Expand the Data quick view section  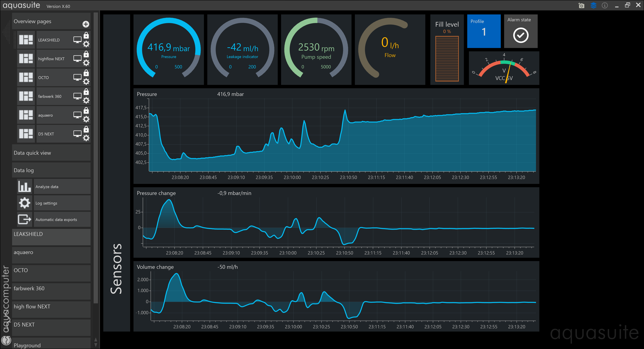tap(51, 153)
